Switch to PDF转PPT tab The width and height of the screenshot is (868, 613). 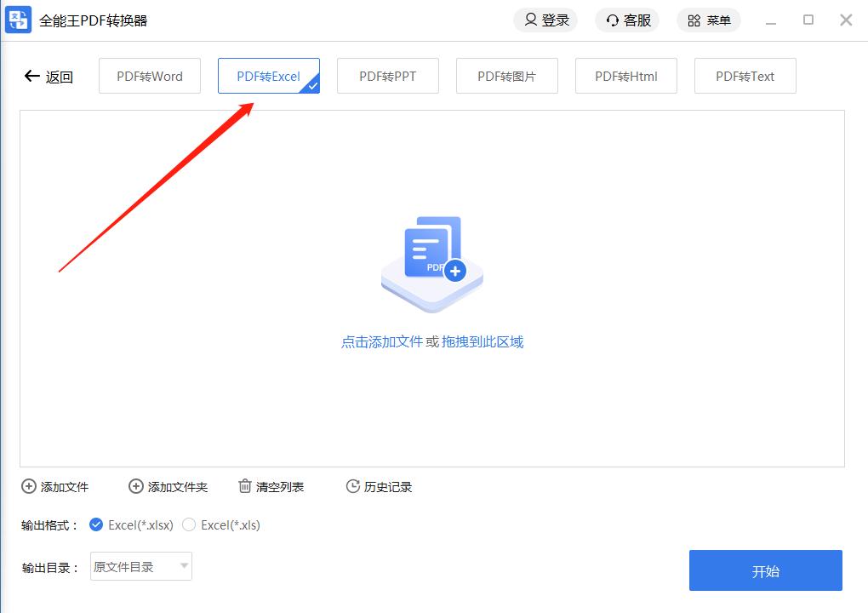388,76
